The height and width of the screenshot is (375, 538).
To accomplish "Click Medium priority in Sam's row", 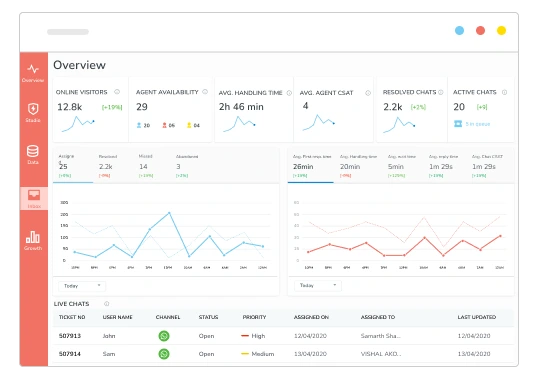I will coord(258,354).
